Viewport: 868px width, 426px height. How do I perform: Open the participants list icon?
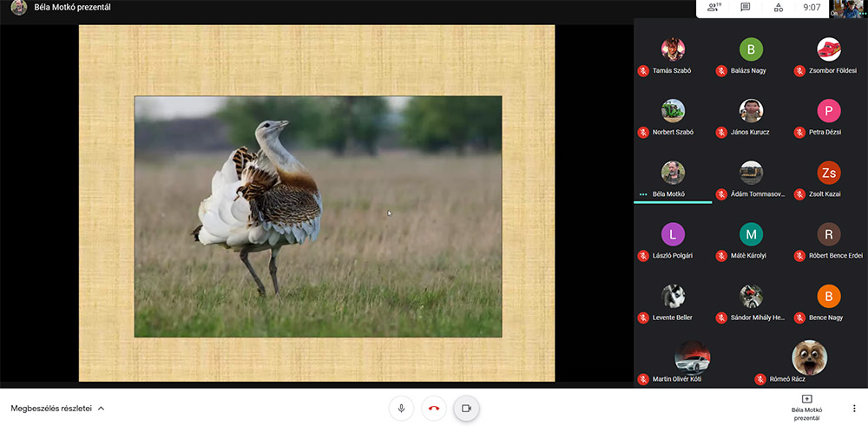pos(714,7)
